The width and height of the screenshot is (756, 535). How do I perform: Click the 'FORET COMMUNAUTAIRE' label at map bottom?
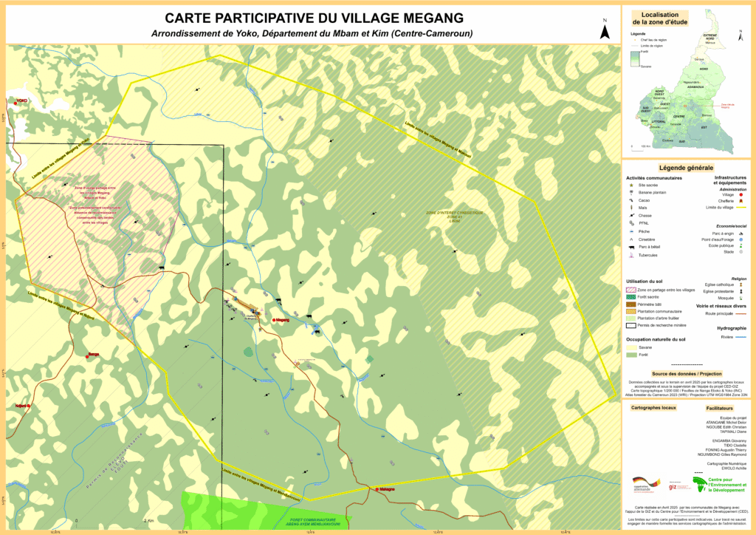click(x=313, y=520)
